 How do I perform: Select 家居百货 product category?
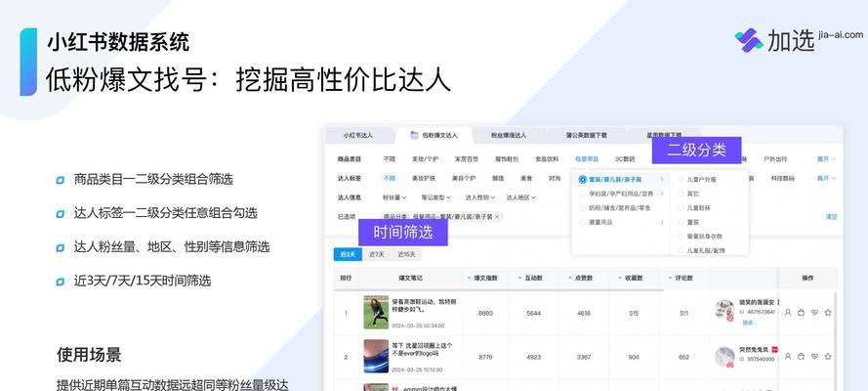(465, 159)
